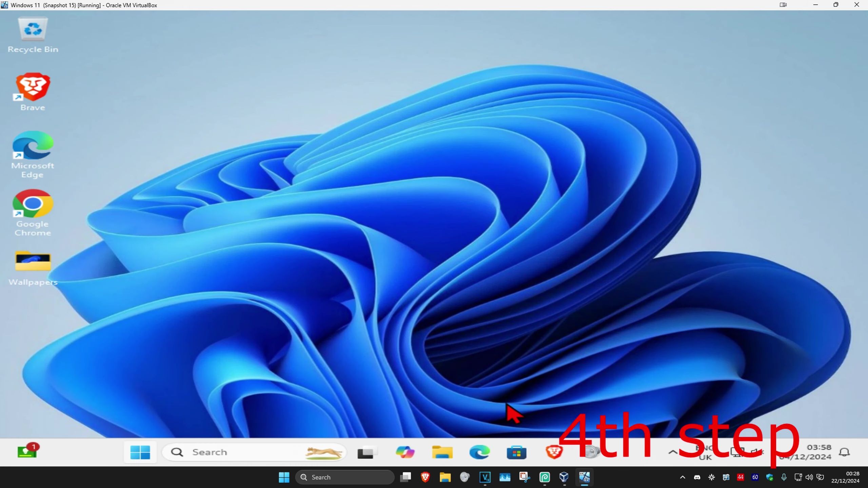Image resolution: width=868 pixels, height=488 pixels.
Task: Click the VirtualBox title bar host-key indicator icon
Action: point(783,5)
